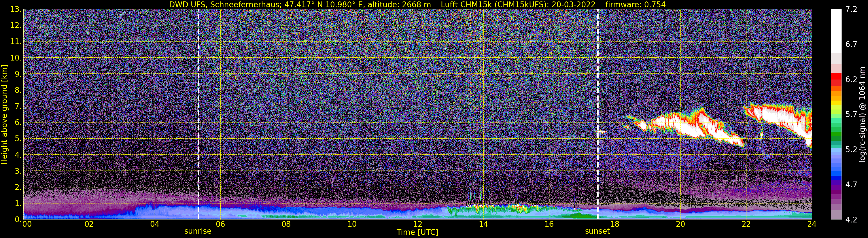
Task: Click the 3. height axis tick
Action: click(x=18, y=171)
